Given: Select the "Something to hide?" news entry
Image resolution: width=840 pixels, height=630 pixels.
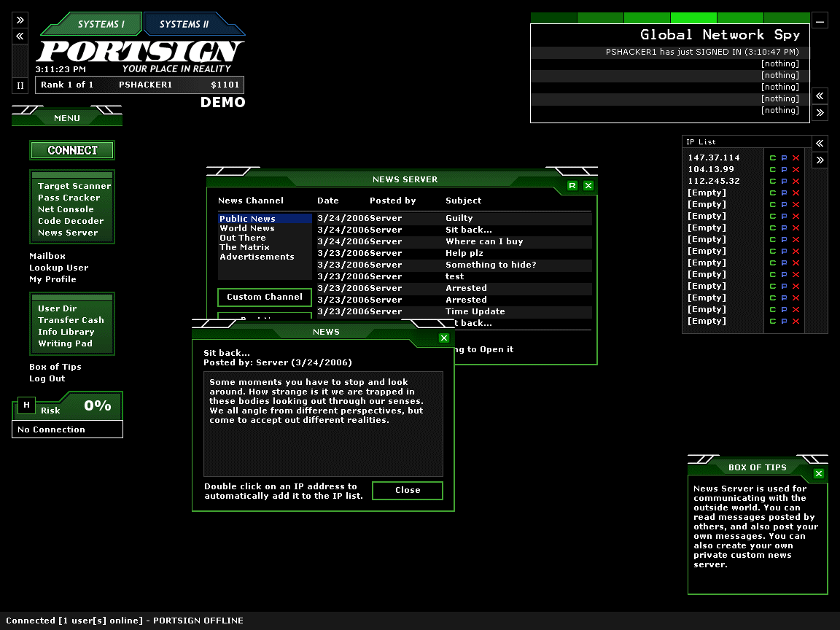Looking at the screenshot, I should point(491,265).
